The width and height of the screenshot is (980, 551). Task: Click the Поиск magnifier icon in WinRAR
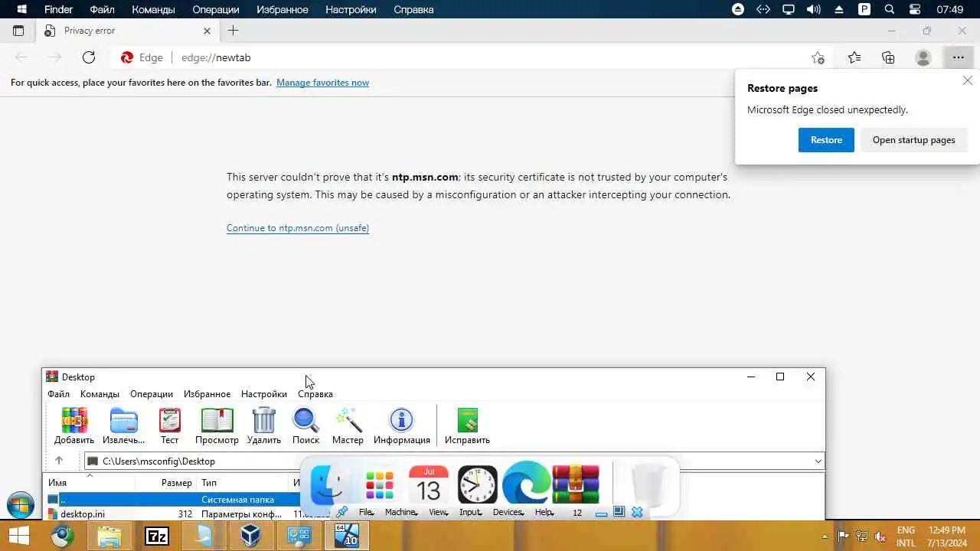[x=305, y=425]
